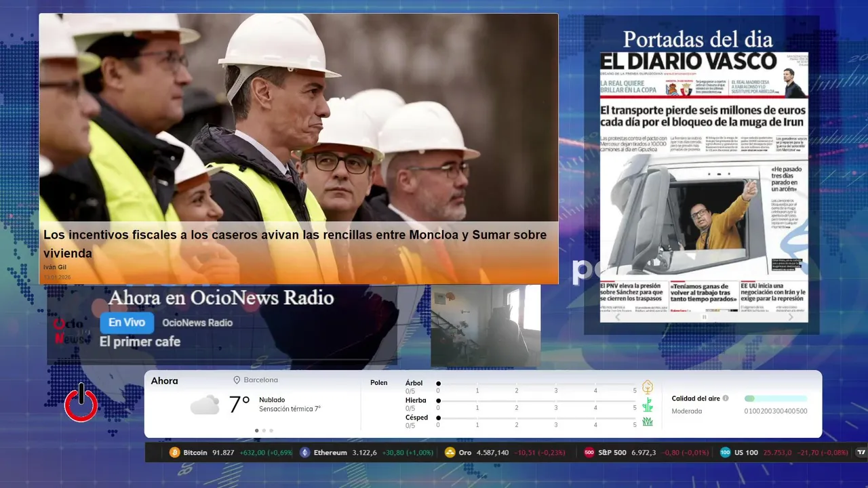Click the Hierba pollen level slider
The image size is (868, 488).
(536, 401)
